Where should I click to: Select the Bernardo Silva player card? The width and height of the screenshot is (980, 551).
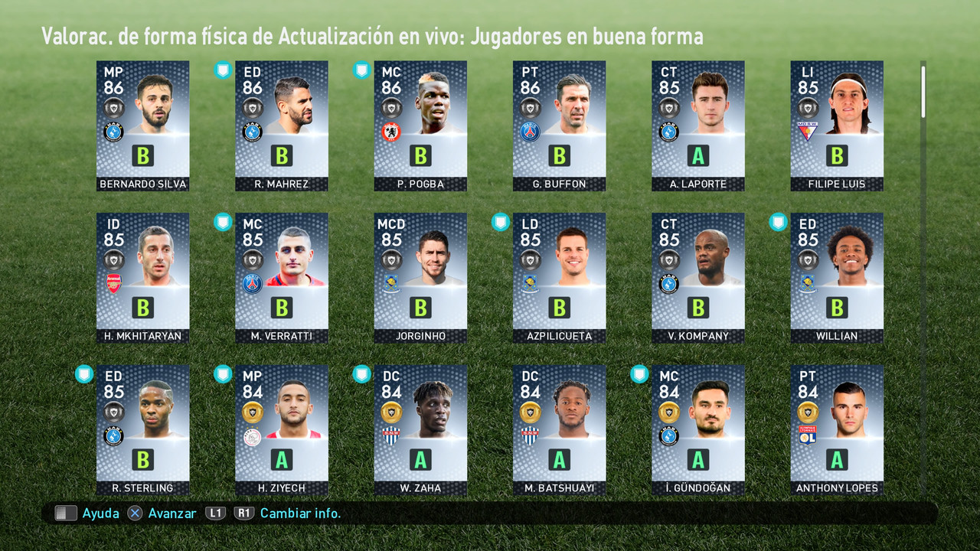[x=142, y=126]
